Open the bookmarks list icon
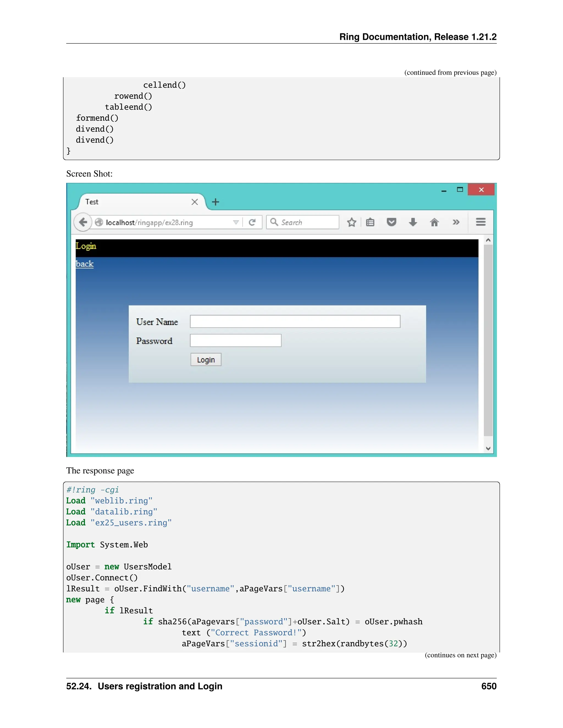The width and height of the screenshot is (563, 728). [370, 222]
